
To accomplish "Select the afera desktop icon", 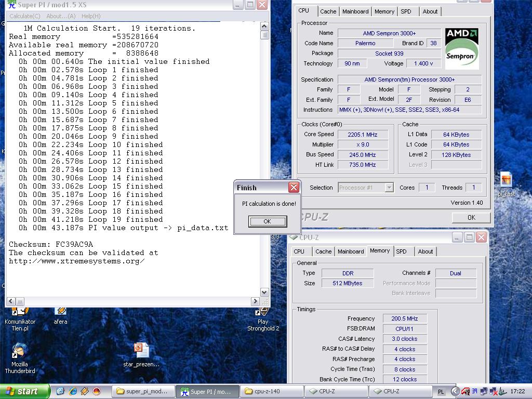I will tap(60, 315).
